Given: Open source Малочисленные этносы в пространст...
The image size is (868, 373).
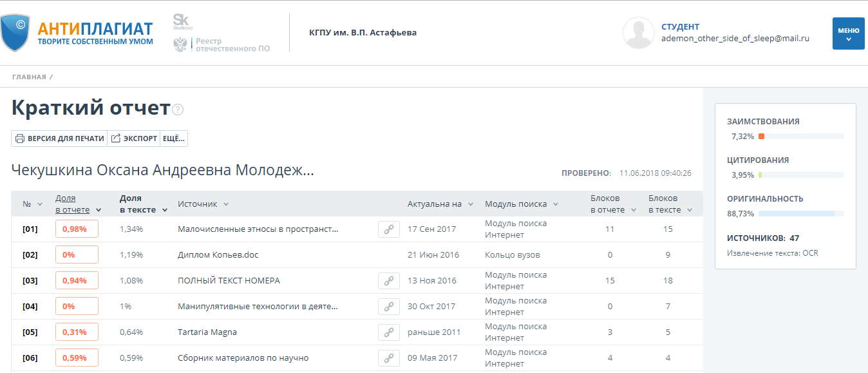Looking at the screenshot, I should (258, 229).
